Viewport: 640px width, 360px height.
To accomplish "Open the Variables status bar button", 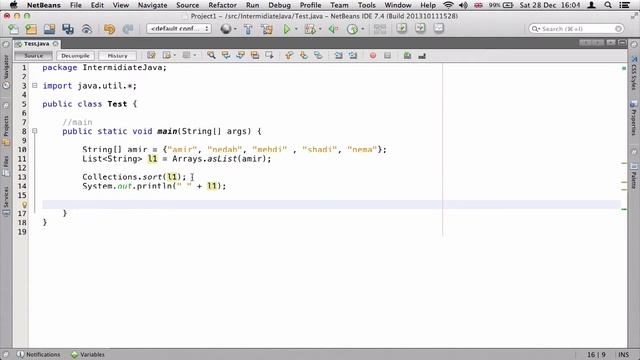I will [88, 354].
